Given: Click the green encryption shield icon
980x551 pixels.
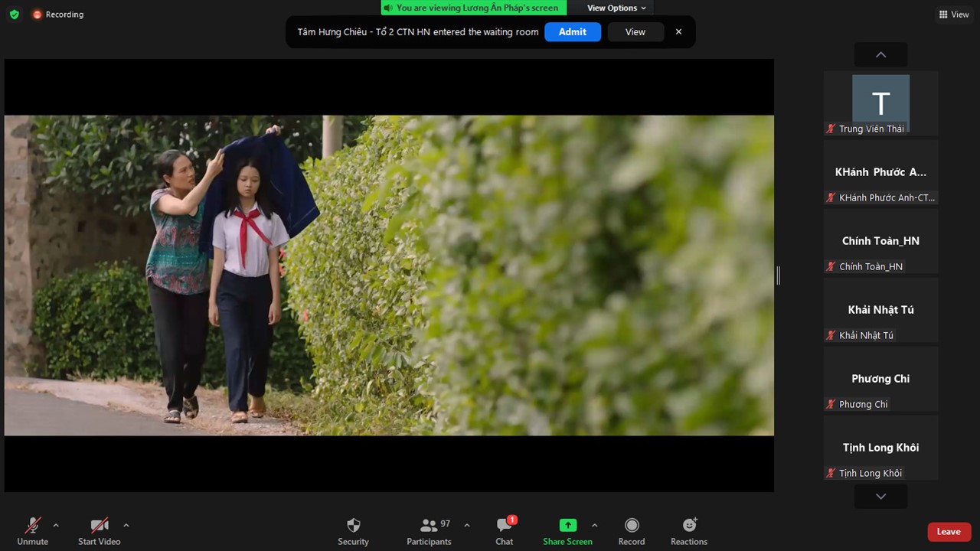Looking at the screenshot, I should [x=14, y=15].
